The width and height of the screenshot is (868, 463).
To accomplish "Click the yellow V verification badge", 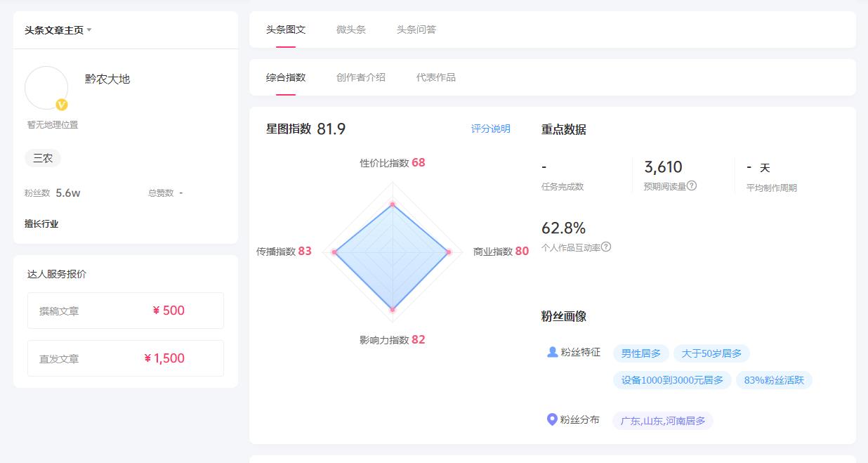I will click(x=61, y=105).
